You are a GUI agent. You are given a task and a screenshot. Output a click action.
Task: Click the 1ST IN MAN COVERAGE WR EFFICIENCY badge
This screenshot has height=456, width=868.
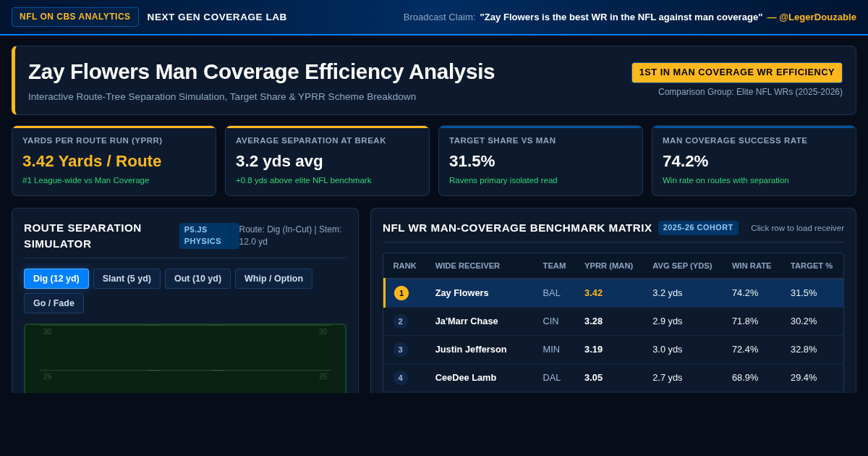(737, 72)
